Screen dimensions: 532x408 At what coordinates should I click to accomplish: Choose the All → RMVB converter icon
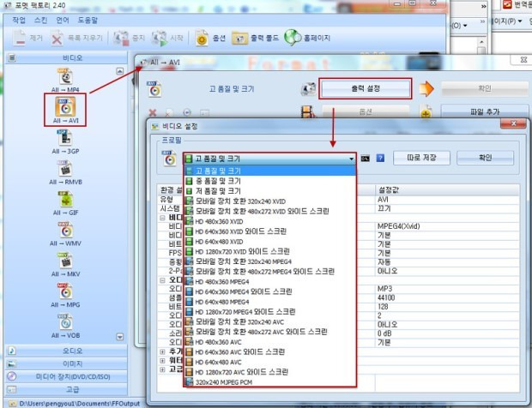point(65,168)
